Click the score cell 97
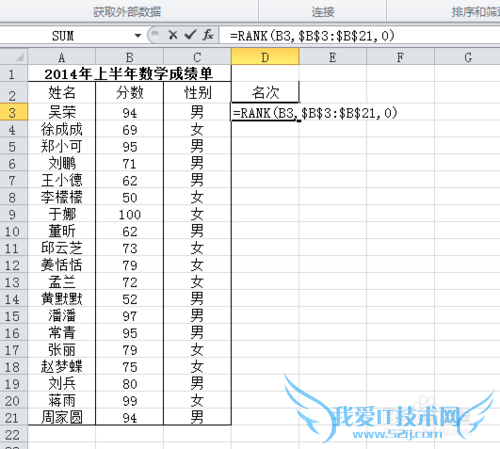This screenshot has width=500, height=449. [130, 316]
